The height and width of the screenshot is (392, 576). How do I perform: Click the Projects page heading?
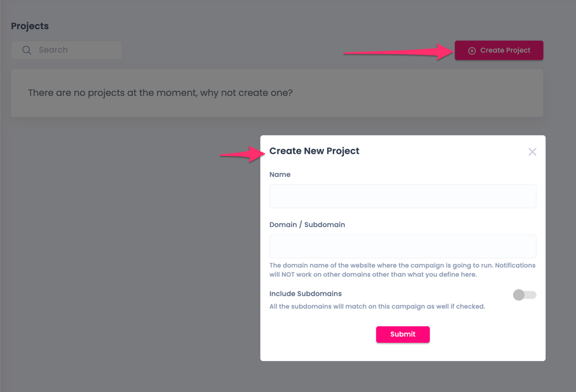point(30,26)
